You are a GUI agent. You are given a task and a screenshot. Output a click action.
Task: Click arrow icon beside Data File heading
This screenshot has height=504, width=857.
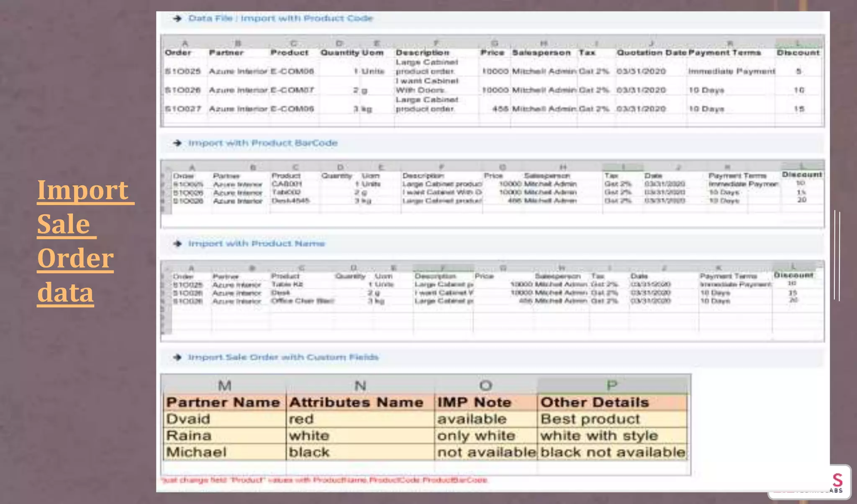(x=177, y=18)
